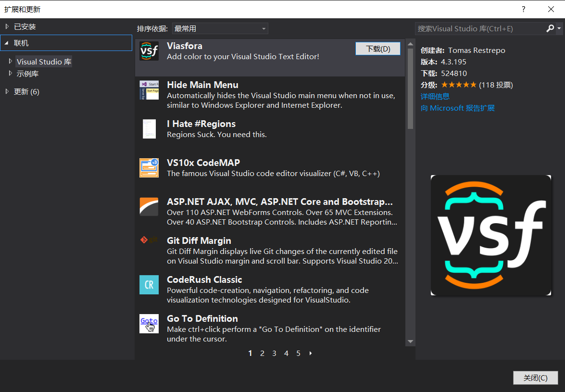The width and height of the screenshot is (565, 392).
Task: Click the CodeRush Classic CR icon
Action: 149,285
